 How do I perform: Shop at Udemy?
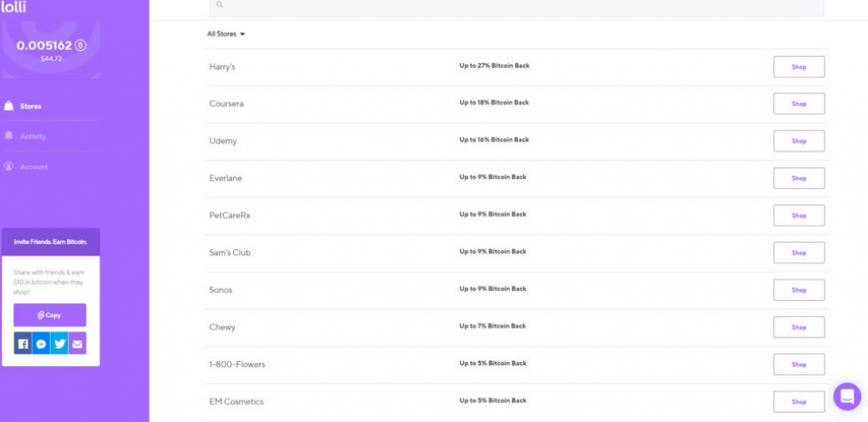click(x=798, y=141)
